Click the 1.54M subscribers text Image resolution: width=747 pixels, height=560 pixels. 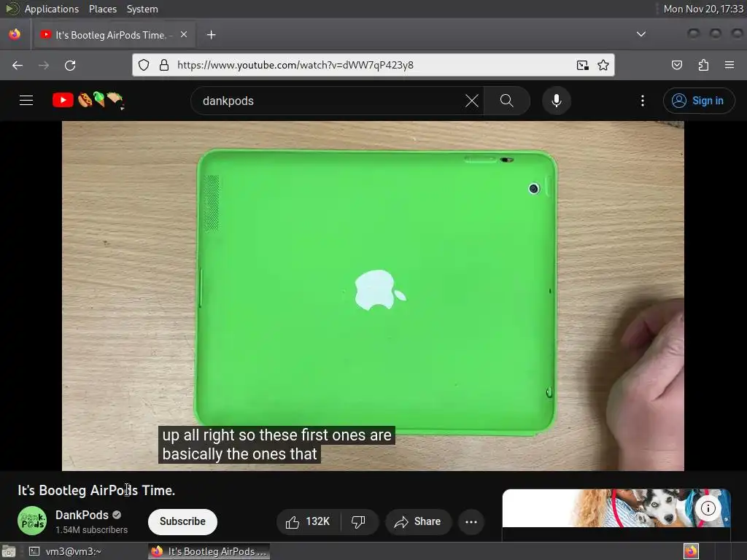click(91, 529)
